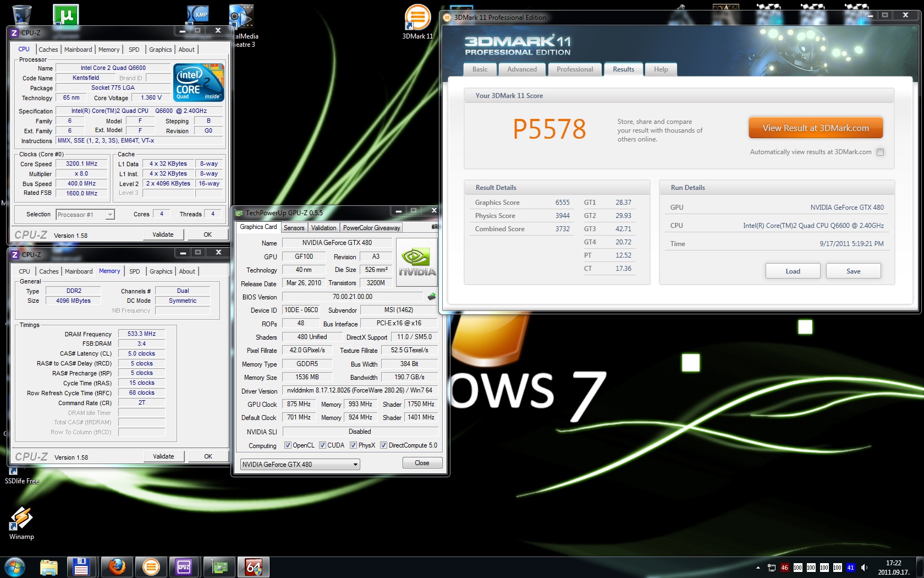This screenshot has width=924, height=578.
Task: Switch to the CPU-Z taskbar button
Action: point(184,567)
